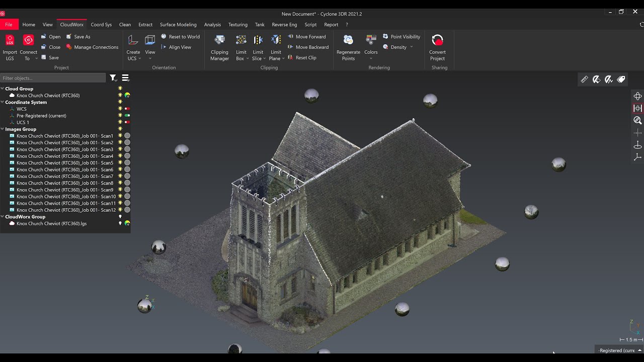
Task: Click the Save project button
Action: [x=50, y=58]
